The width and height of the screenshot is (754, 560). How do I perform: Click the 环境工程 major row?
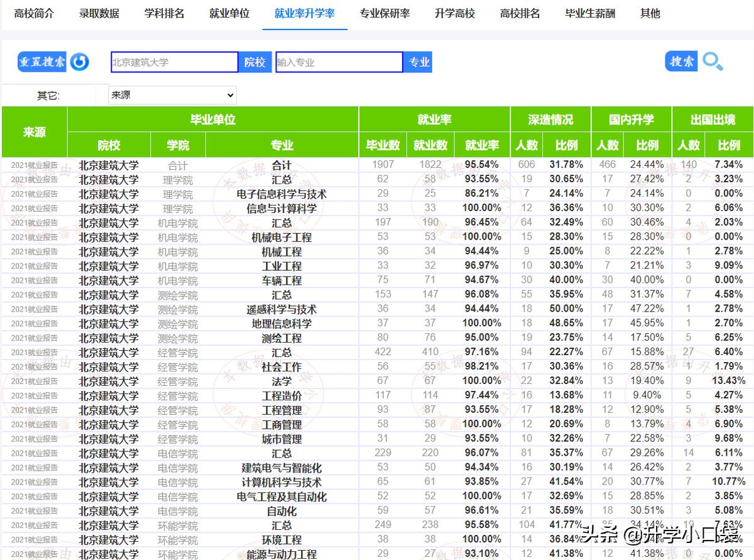coord(281,542)
